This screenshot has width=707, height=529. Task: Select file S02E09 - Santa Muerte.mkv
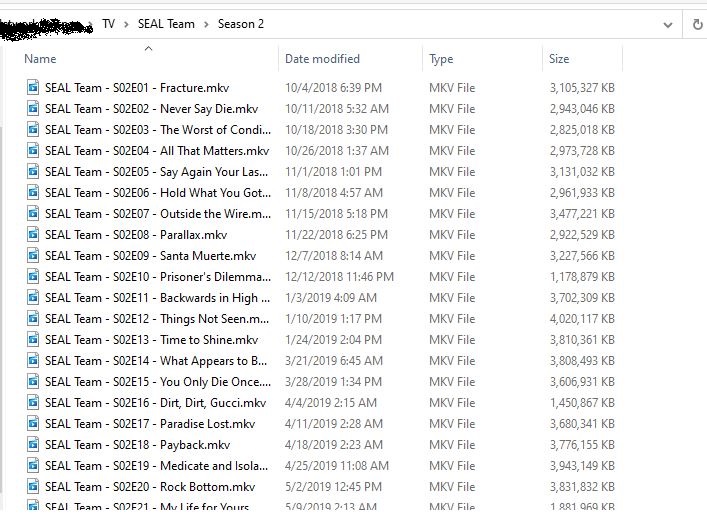[x=150, y=256]
